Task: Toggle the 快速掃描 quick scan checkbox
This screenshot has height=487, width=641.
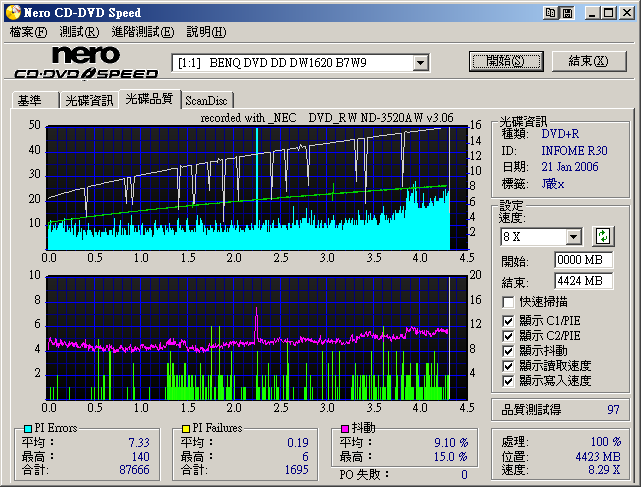Action: pyautogui.click(x=508, y=302)
